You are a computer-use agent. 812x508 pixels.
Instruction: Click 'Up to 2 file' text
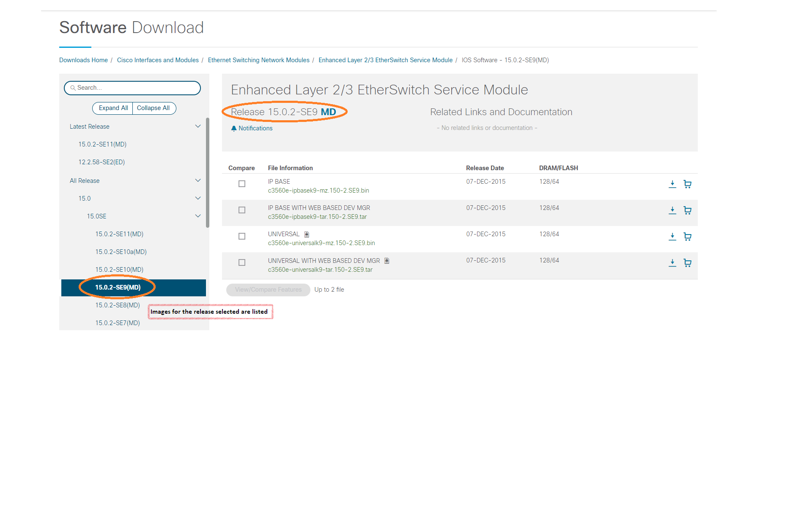(329, 290)
